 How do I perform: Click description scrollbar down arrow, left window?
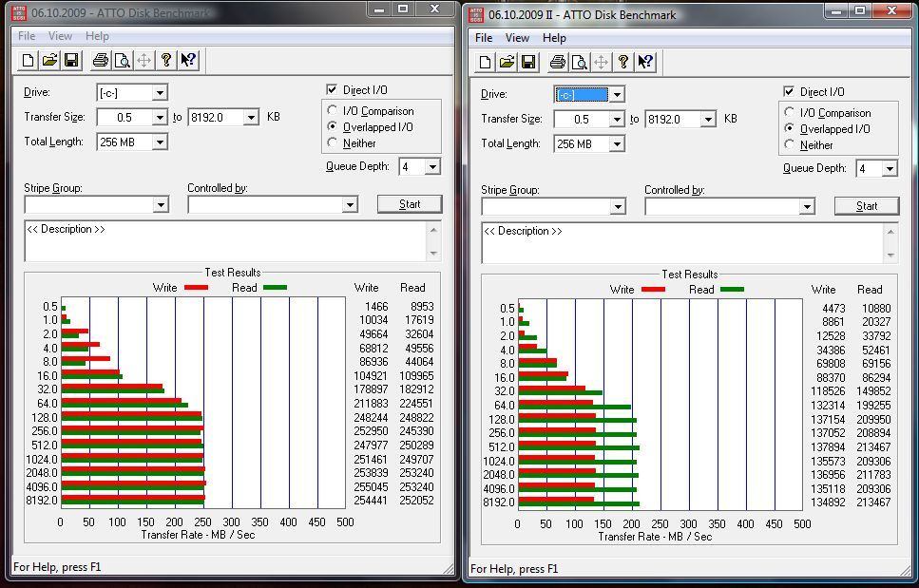coord(433,254)
